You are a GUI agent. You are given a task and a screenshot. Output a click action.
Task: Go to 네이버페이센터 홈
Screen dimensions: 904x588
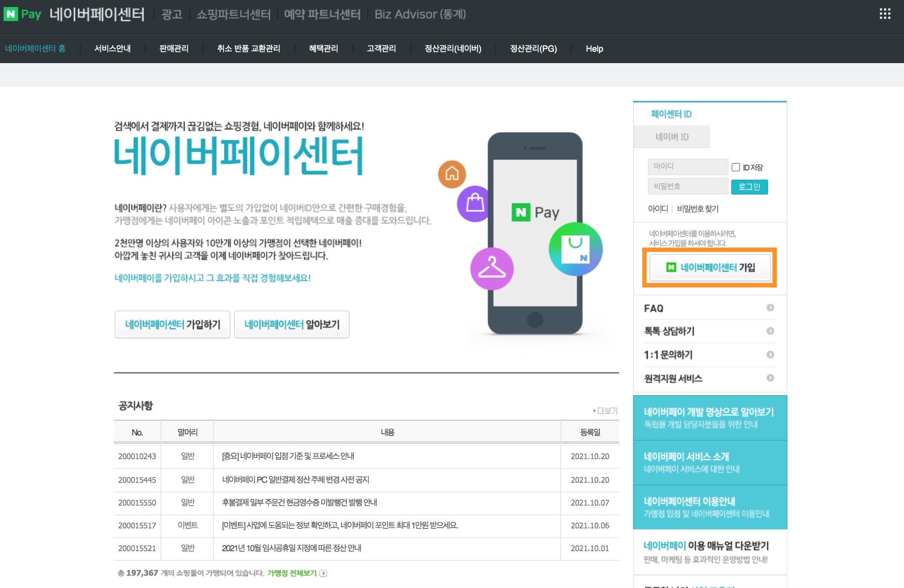35,49
